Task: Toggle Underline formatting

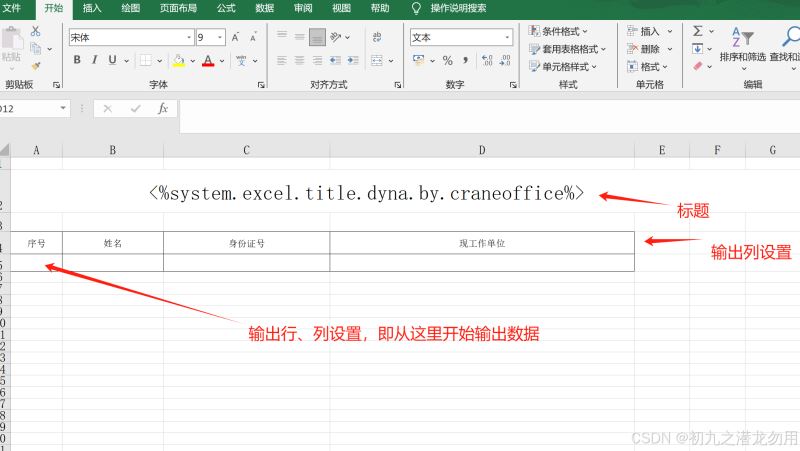Action: pyautogui.click(x=112, y=60)
